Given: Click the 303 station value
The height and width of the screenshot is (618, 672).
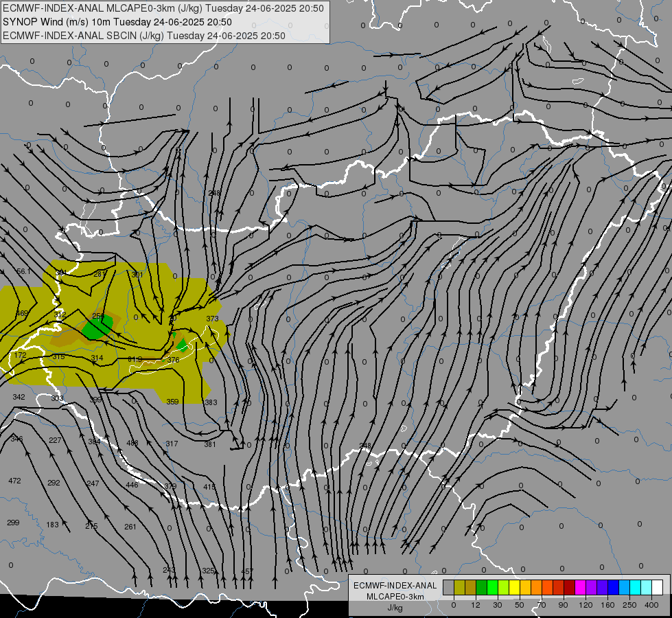Looking at the screenshot, I should click(x=57, y=398).
